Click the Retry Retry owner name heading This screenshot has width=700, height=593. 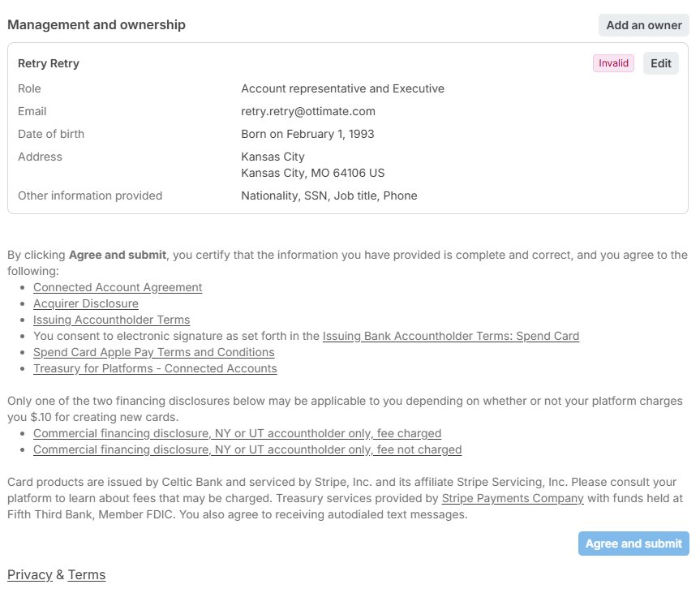tap(48, 63)
